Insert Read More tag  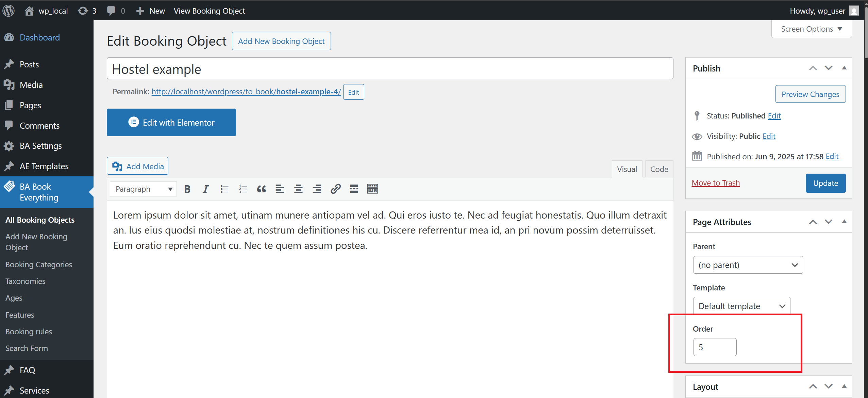[x=354, y=189]
